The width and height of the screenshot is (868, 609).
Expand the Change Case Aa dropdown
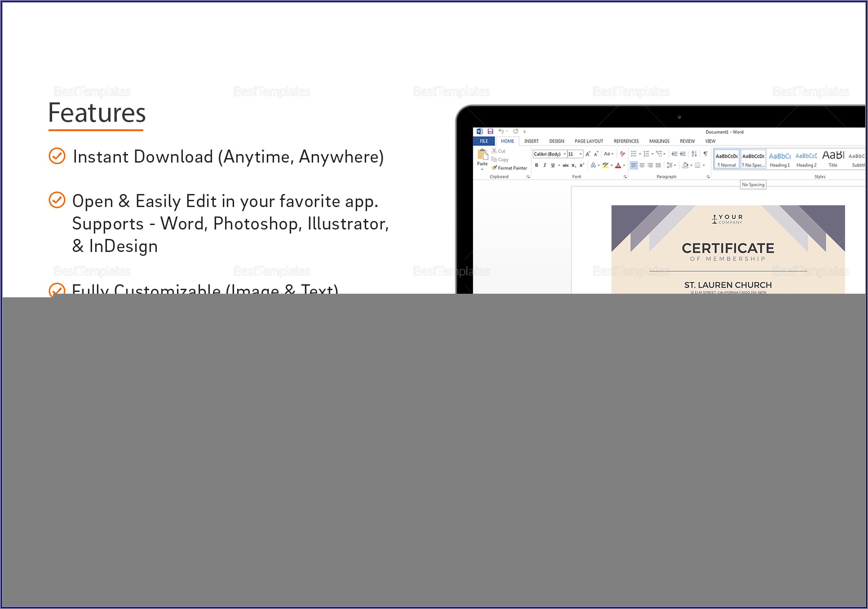[609, 154]
